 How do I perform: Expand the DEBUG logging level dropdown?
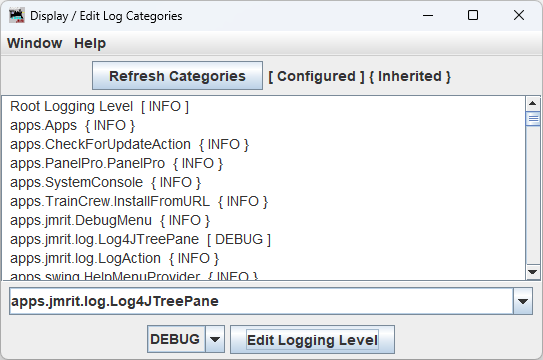(x=215, y=339)
